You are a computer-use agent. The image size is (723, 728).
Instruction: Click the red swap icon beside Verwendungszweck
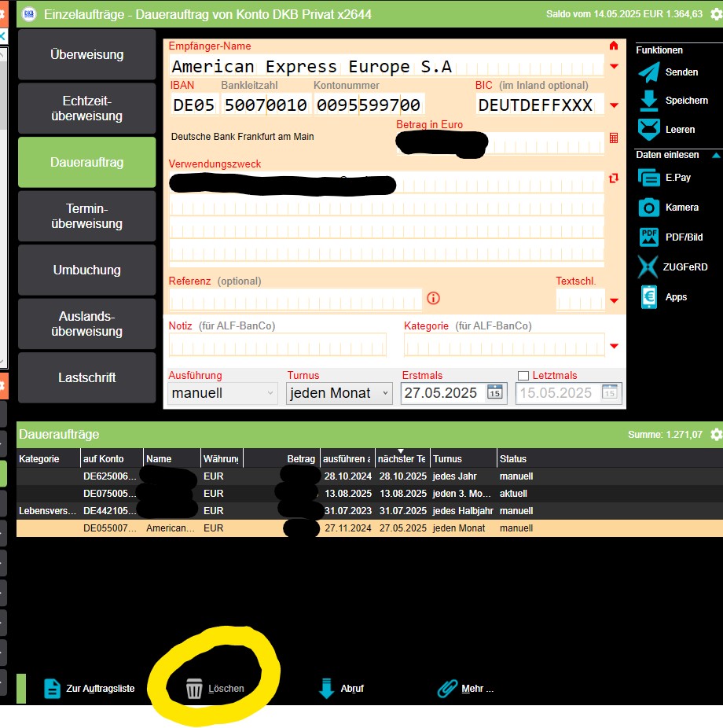614,178
